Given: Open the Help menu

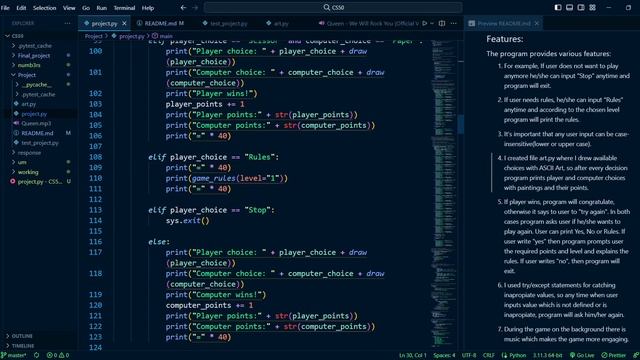Looking at the screenshot, I should pos(148,8).
